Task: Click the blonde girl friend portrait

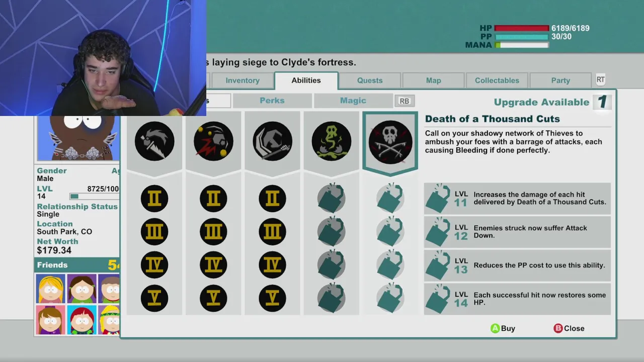Action: click(x=50, y=289)
